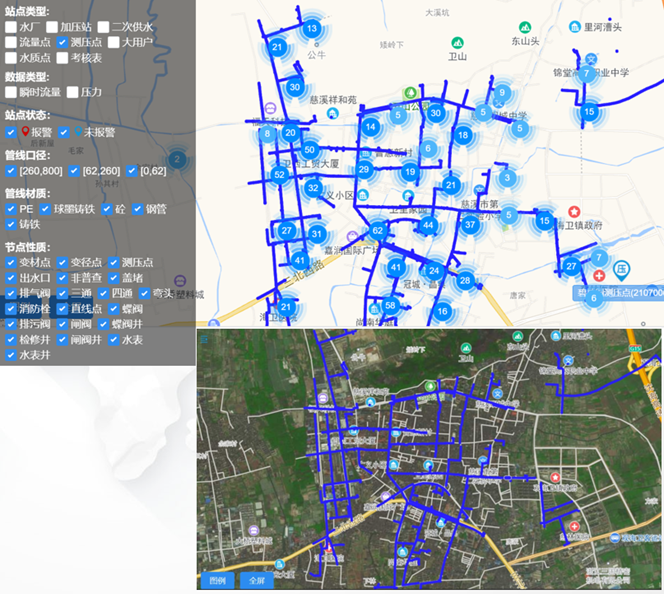
Task: Uncheck the 钢管 material checkbox
Action: 137,209
